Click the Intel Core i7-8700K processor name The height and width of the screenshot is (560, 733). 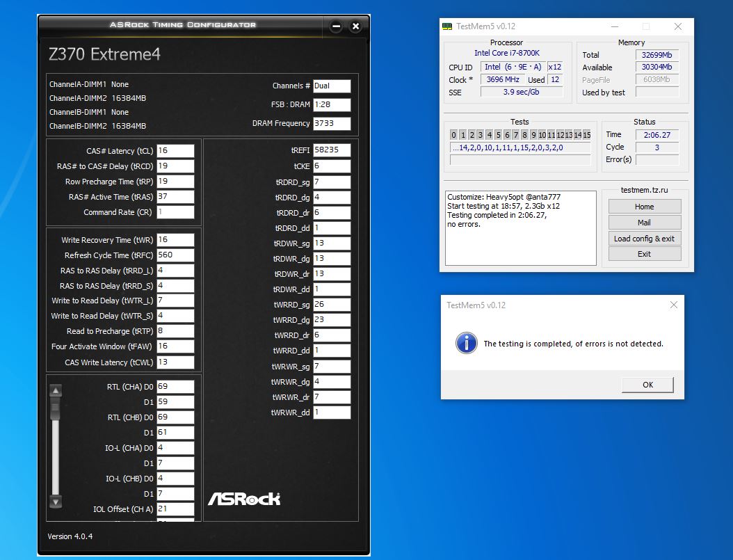point(507,54)
